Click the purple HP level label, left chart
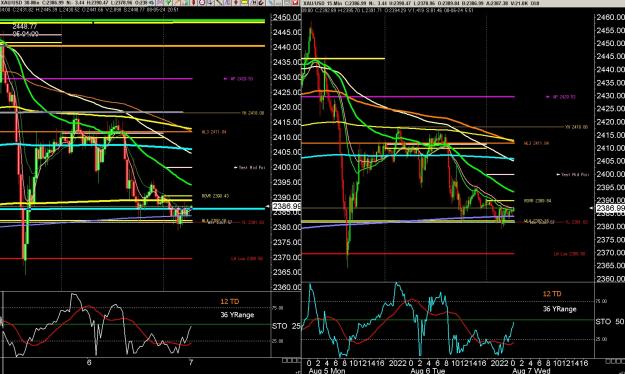This screenshot has width=625, height=374. [x=239, y=79]
